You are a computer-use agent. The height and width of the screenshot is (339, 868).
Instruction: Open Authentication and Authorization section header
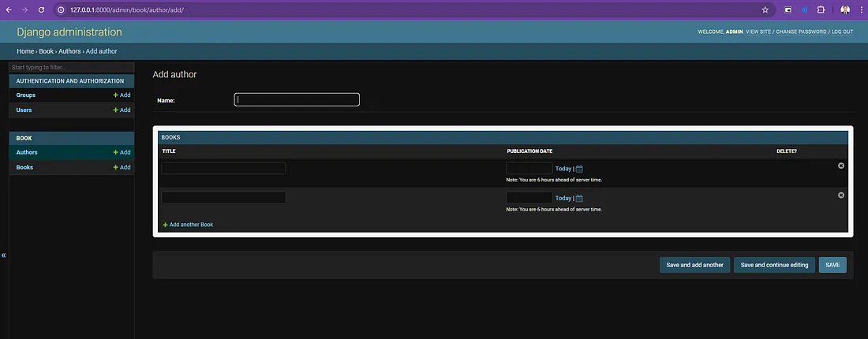[69, 80]
